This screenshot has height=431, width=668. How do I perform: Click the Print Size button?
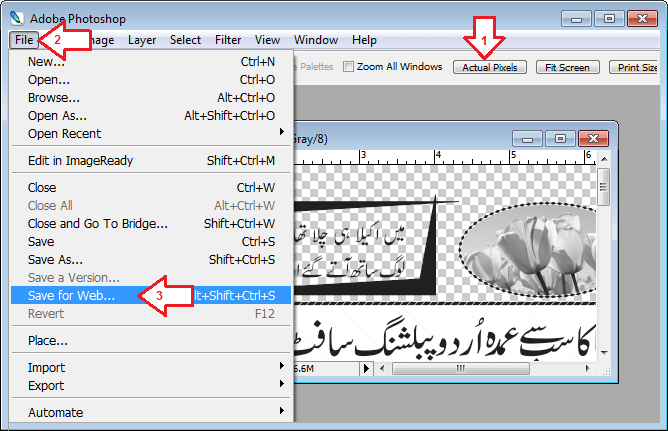(635, 67)
